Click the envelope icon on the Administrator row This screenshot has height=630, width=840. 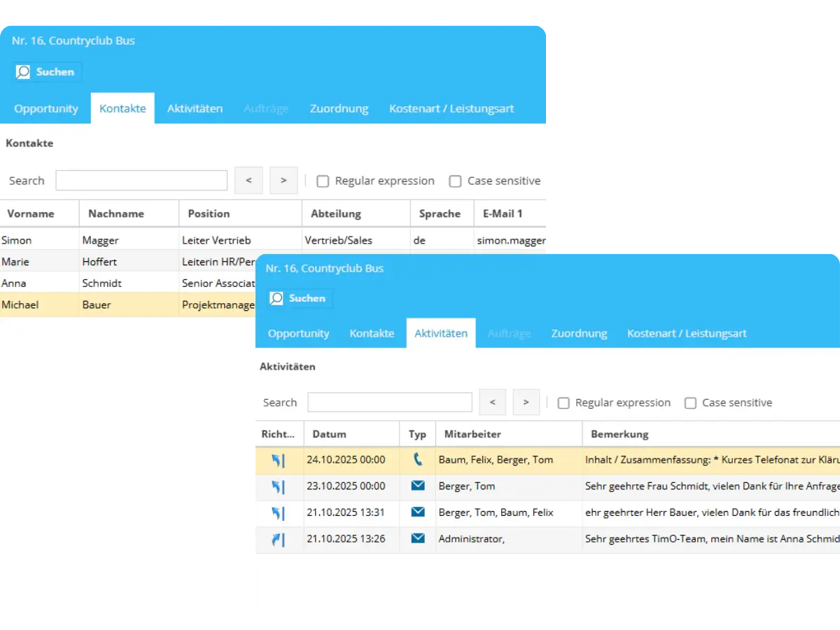tap(418, 539)
